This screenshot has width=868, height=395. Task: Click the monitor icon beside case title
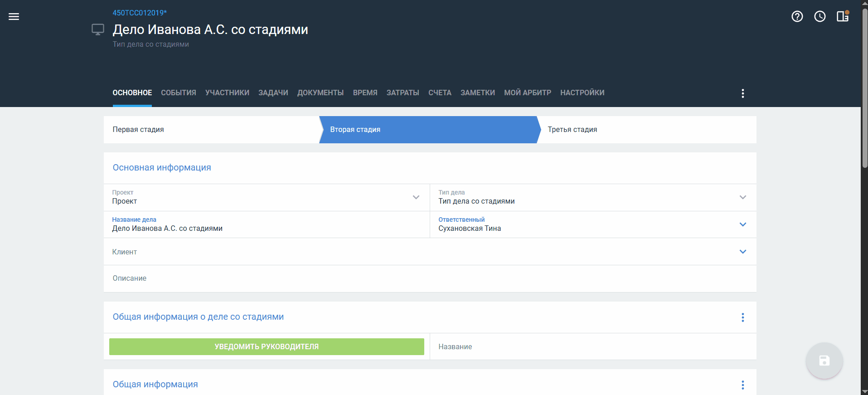[x=98, y=30]
